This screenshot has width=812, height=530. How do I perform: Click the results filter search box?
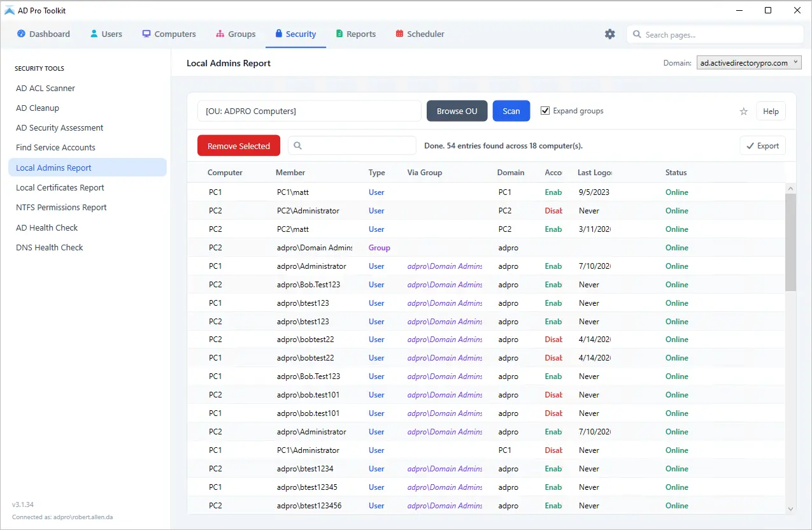[x=352, y=146]
